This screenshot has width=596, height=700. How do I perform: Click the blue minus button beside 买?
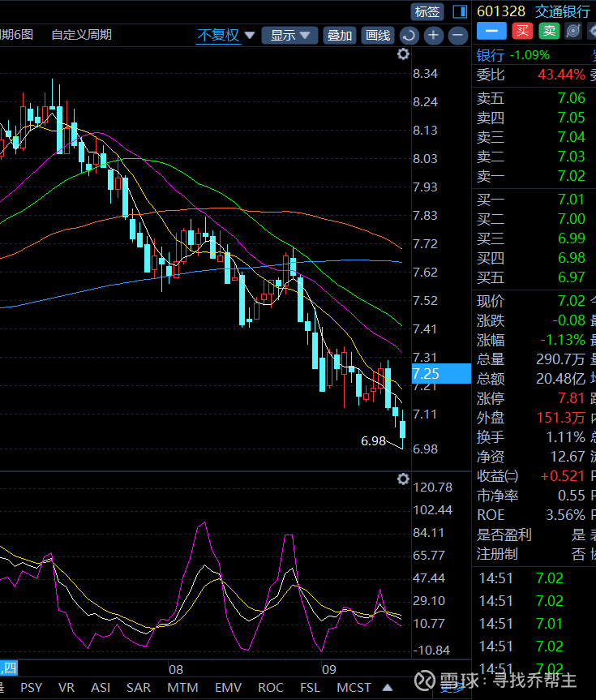click(x=491, y=31)
